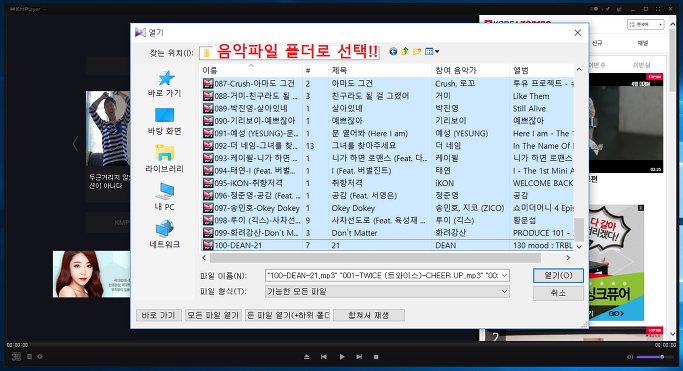The height and width of the screenshot is (371, 683).
Task: Select file 097-송민호-Okey Dokey
Action: coord(257,208)
